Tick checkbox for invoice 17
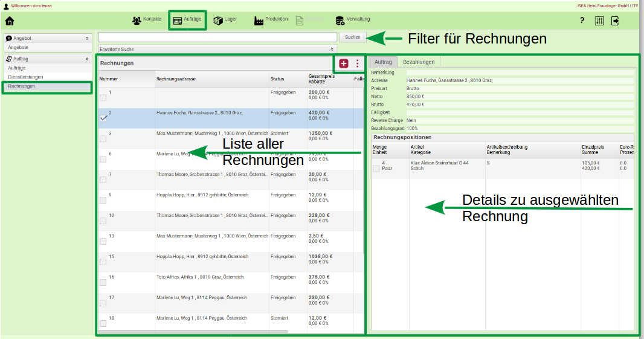This screenshot has height=339, width=644. 103,303
